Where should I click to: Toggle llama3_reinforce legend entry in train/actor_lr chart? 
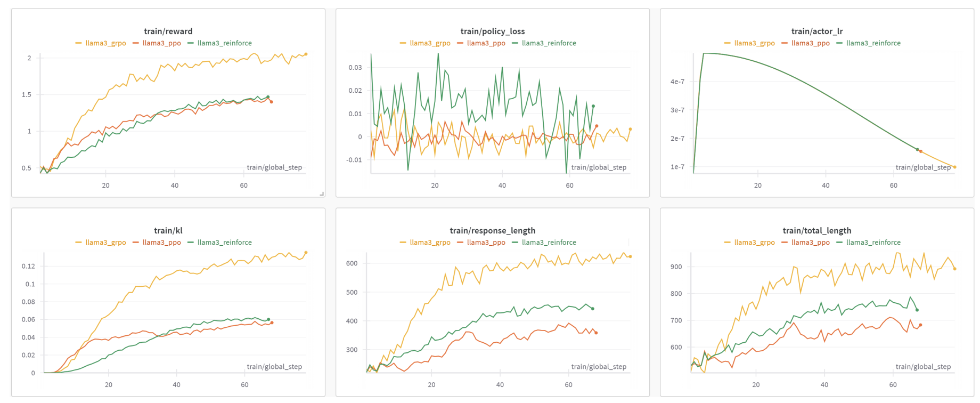click(873, 43)
